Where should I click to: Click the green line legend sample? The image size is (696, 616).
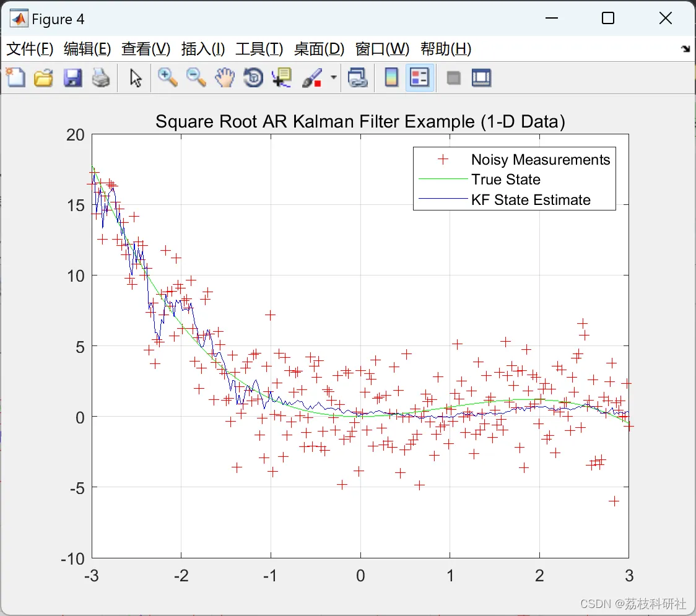coord(443,179)
